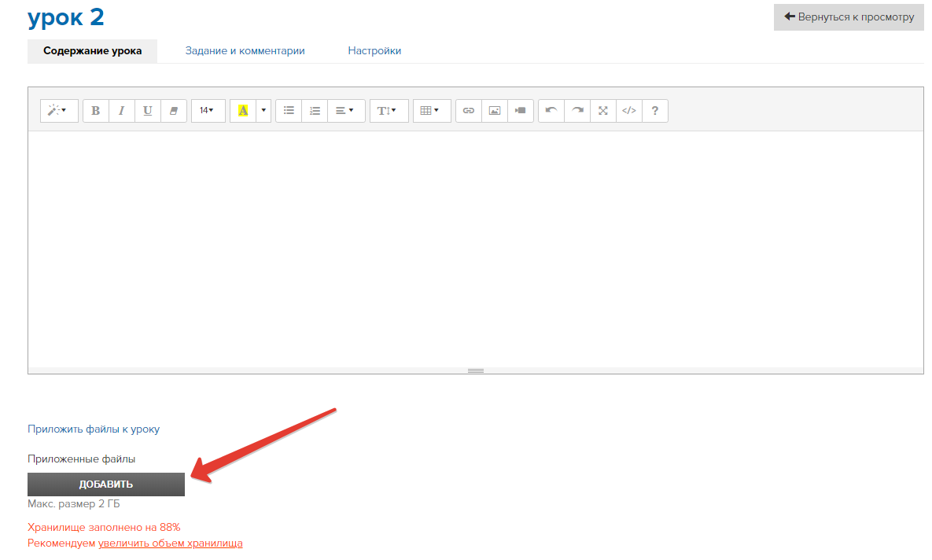
Task: Switch editor to fullscreen mode
Action: (x=603, y=111)
